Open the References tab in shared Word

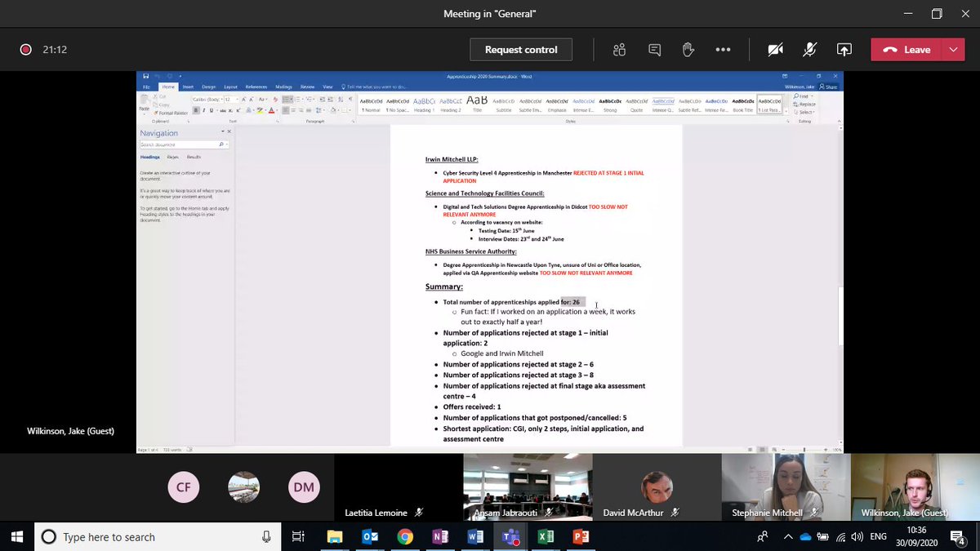pyautogui.click(x=256, y=87)
